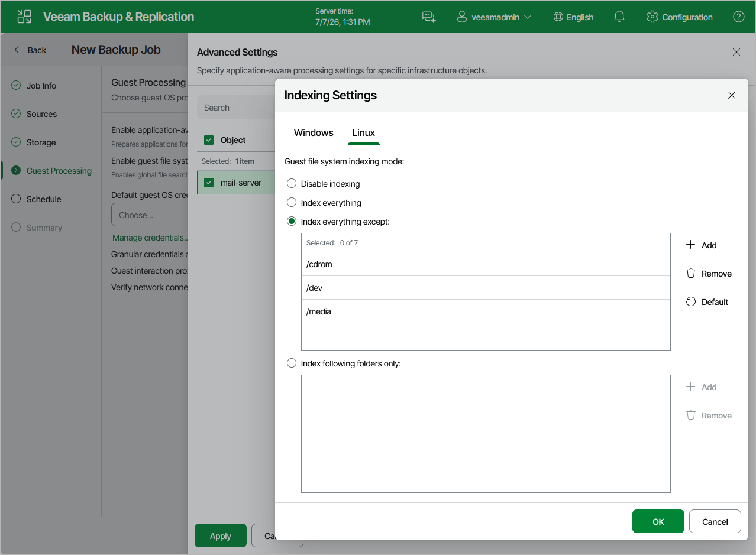Toggle the mail-server checkbox
The height and width of the screenshot is (555, 756).
click(208, 183)
